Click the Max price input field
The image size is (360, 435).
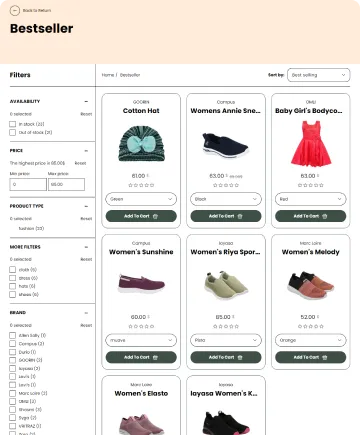66,184
